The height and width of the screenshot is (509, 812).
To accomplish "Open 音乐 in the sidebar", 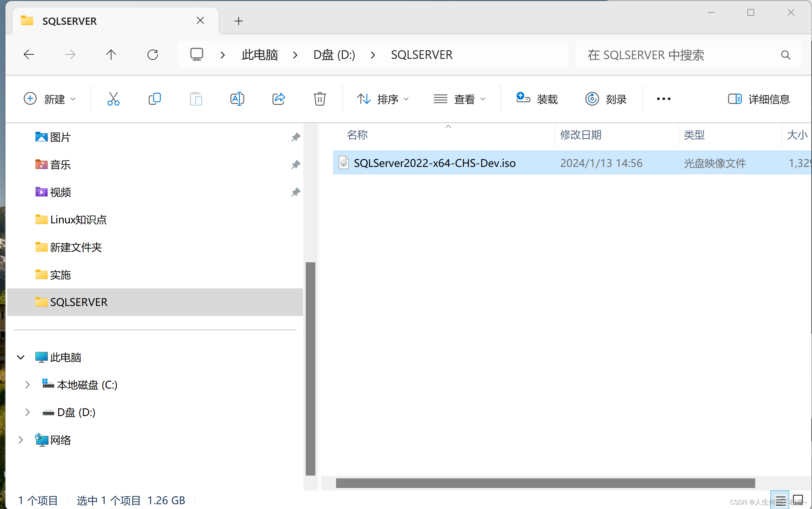I will tap(60, 165).
